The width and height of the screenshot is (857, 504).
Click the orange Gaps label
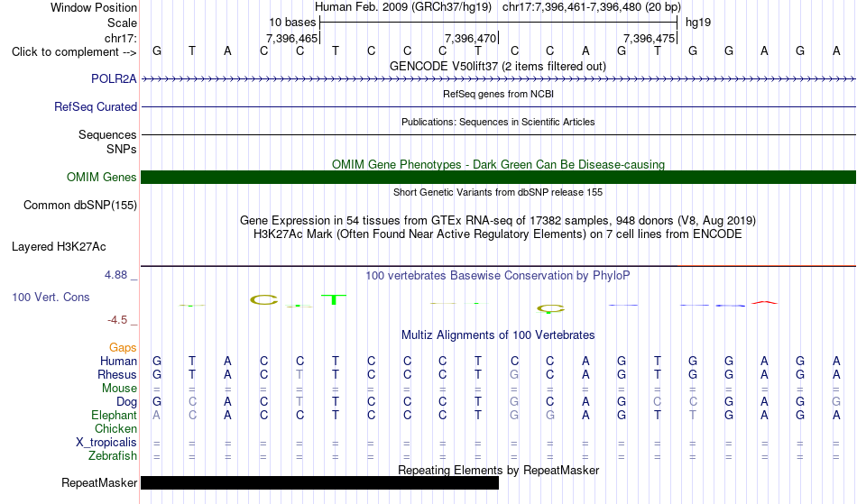(123, 347)
